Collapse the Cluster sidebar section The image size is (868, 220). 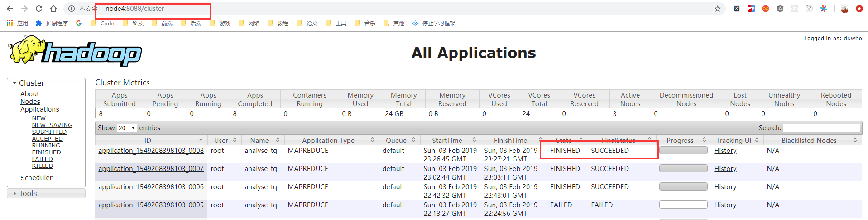(46, 83)
